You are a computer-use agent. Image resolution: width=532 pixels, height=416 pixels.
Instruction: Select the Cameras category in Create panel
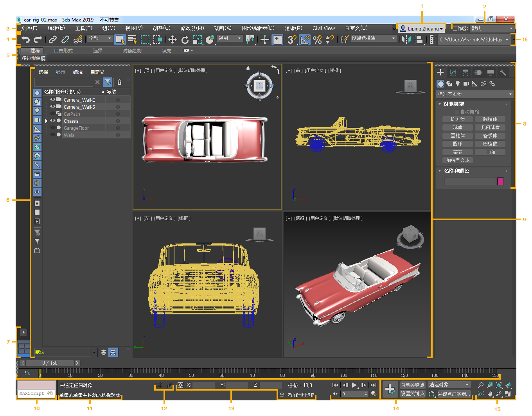point(466,84)
